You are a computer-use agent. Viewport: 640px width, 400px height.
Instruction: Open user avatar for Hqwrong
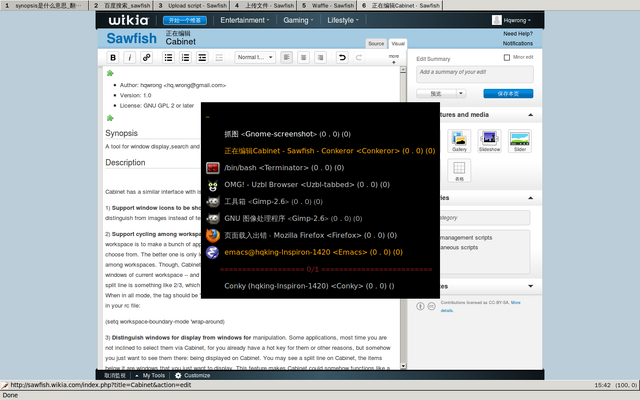(497, 20)
